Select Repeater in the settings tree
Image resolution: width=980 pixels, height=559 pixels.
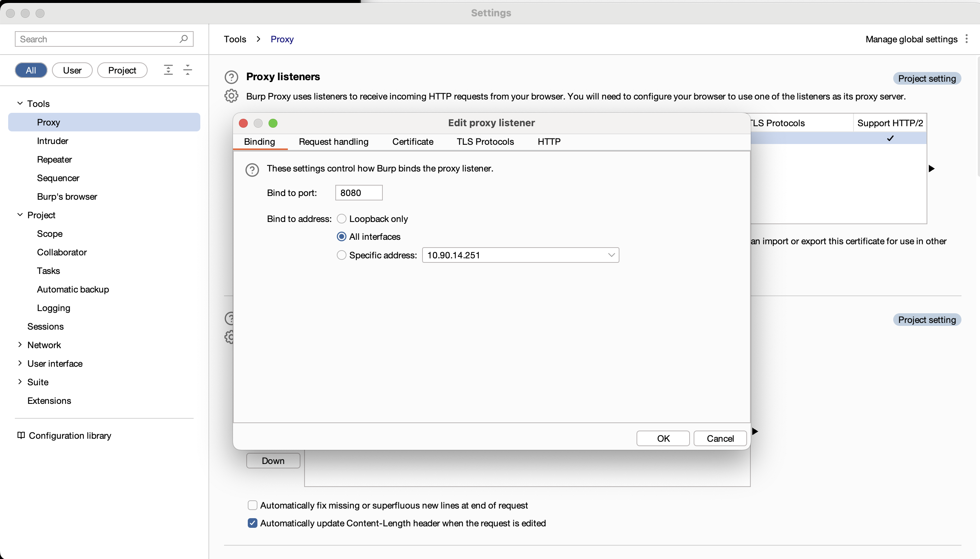pos(55,159)
